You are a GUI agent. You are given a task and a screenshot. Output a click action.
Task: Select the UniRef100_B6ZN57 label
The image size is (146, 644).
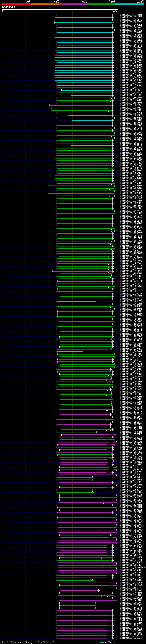click(131, 98)
